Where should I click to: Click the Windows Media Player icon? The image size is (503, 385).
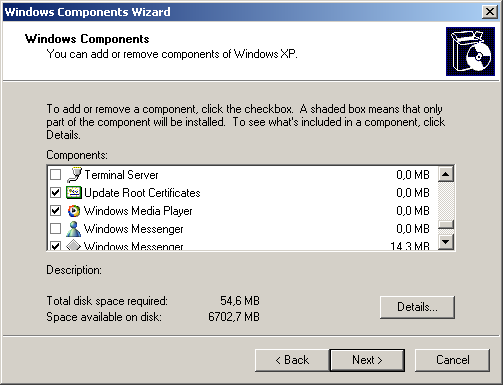(74, 211)
